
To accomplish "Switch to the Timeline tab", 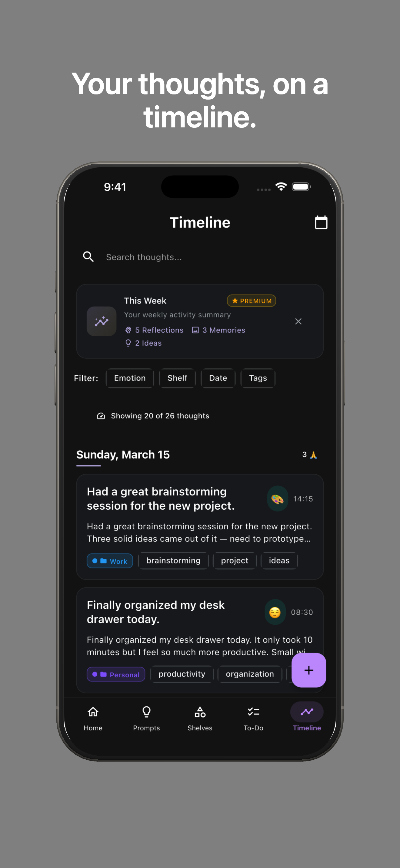I will (307, 712).
